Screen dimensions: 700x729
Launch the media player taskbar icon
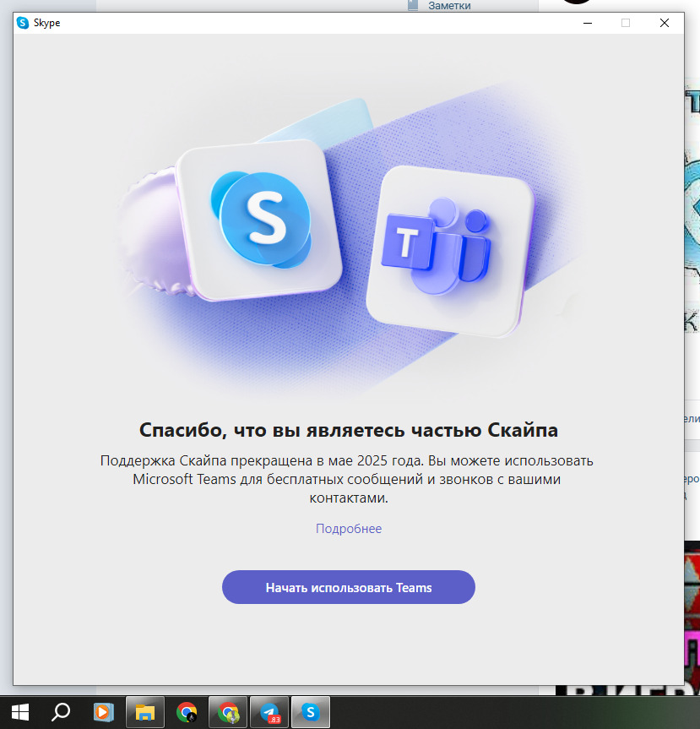pyautogui.click(x=103, y=712)
